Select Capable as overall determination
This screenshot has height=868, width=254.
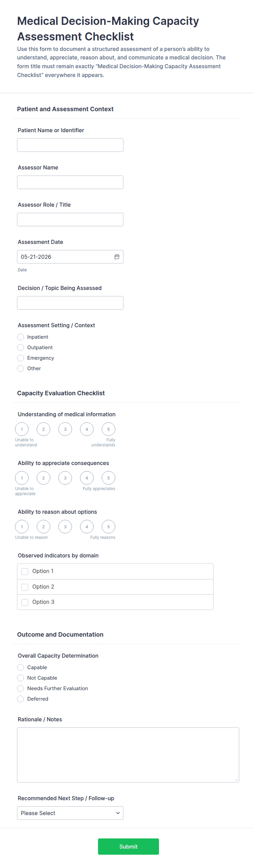click(x=20, y=668)
